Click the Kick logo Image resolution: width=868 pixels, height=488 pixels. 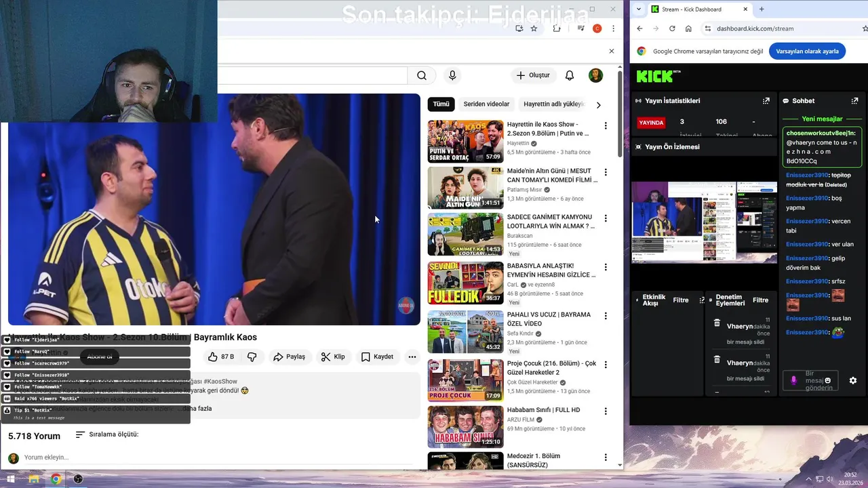[x=658, y=76]
